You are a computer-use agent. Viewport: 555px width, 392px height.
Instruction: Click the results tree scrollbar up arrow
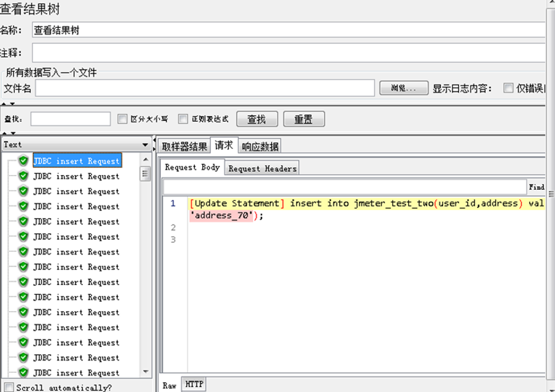pyautogui.click(x=145, y=160)
